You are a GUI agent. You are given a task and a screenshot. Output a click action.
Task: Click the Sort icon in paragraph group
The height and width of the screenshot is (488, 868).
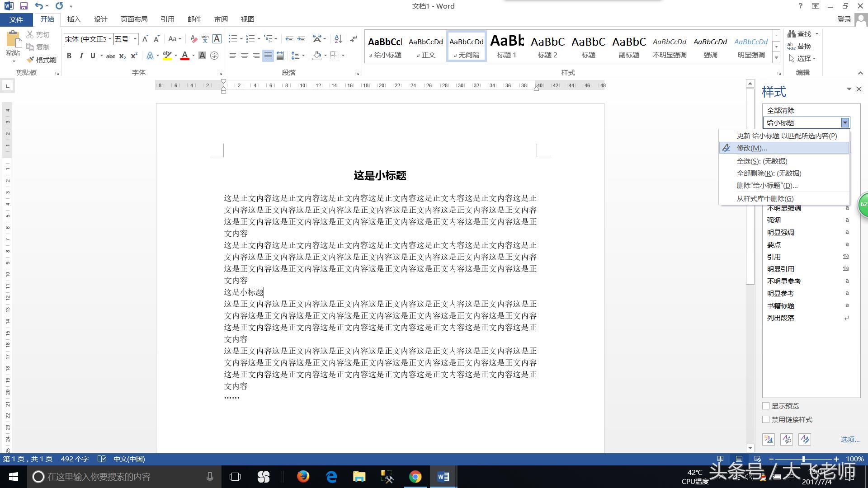point(338,39)
